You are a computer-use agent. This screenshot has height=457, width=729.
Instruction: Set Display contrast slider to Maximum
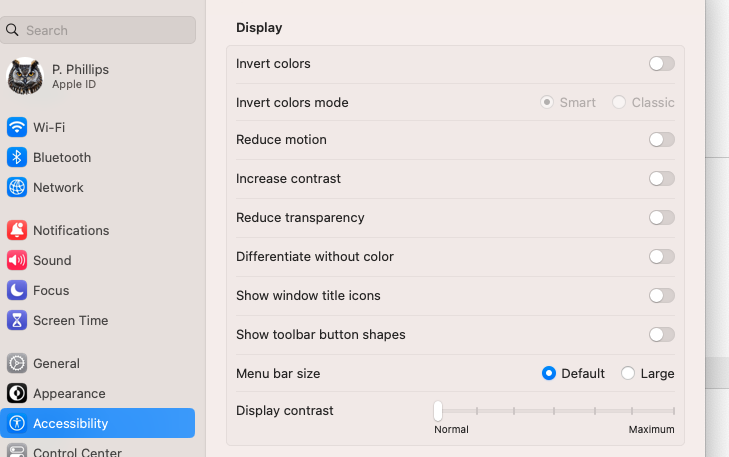(x=674, y=410)
